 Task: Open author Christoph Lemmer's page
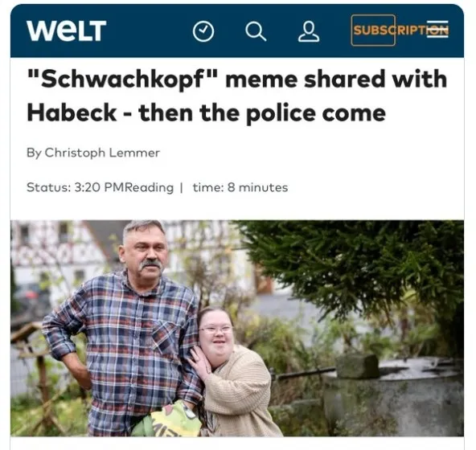pos(102,153)
